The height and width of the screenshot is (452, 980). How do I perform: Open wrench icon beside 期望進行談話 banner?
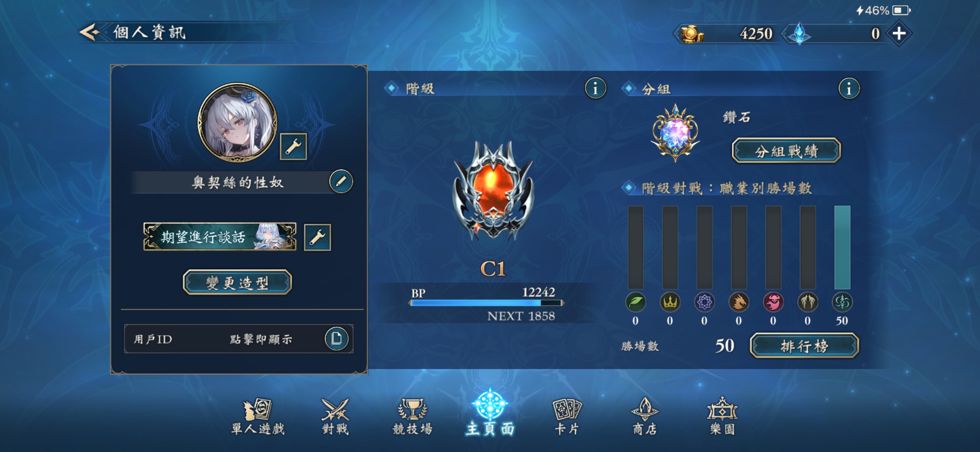[317, 237]
